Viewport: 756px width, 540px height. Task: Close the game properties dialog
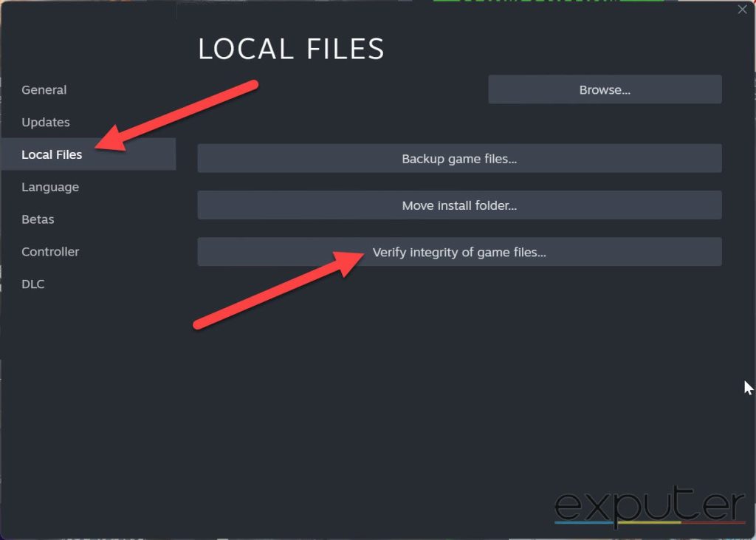[742, 10]
